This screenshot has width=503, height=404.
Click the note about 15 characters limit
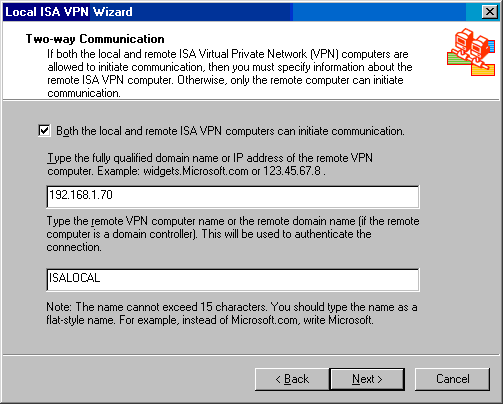[x=232, y=313]
